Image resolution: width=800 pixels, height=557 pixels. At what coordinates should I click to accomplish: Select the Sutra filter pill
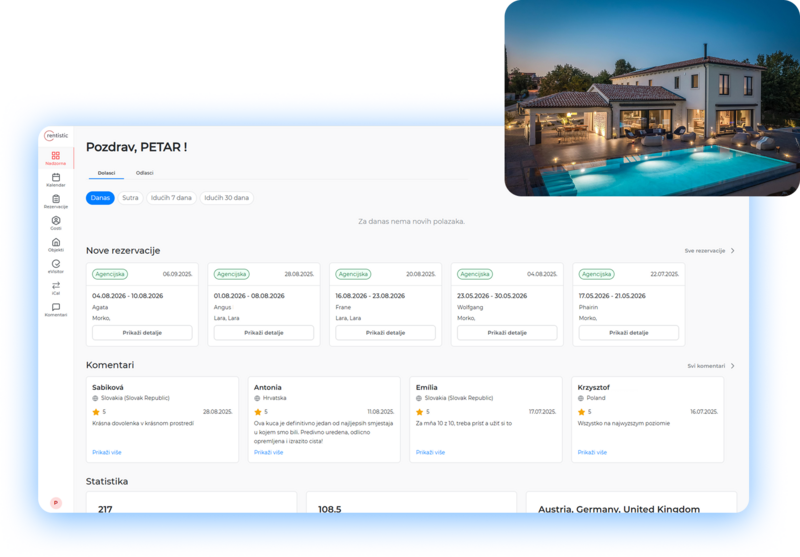tap(130, 198)
